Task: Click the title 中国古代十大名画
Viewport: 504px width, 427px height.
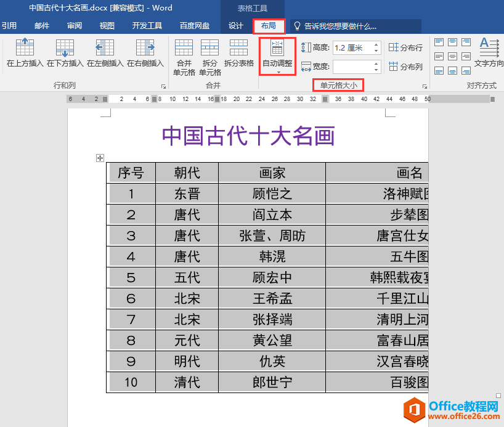Action: (x=248, y=136)
